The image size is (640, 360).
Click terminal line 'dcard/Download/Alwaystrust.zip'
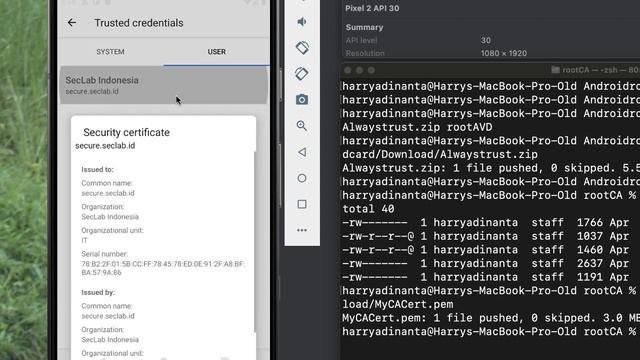(x=440, y=155)
